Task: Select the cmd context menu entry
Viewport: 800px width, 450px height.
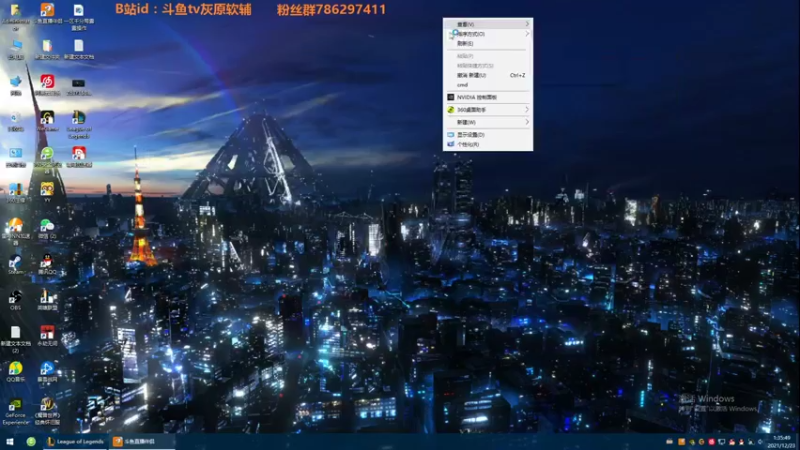Action: 488,85
